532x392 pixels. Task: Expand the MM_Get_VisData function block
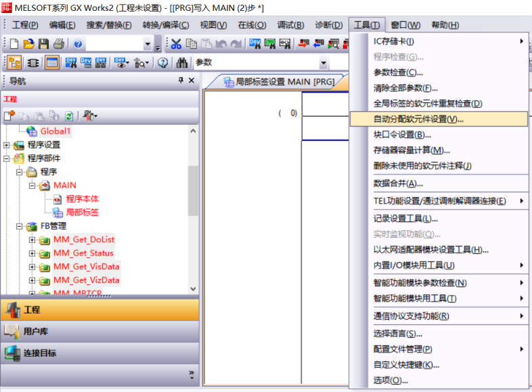coord(32,267)
